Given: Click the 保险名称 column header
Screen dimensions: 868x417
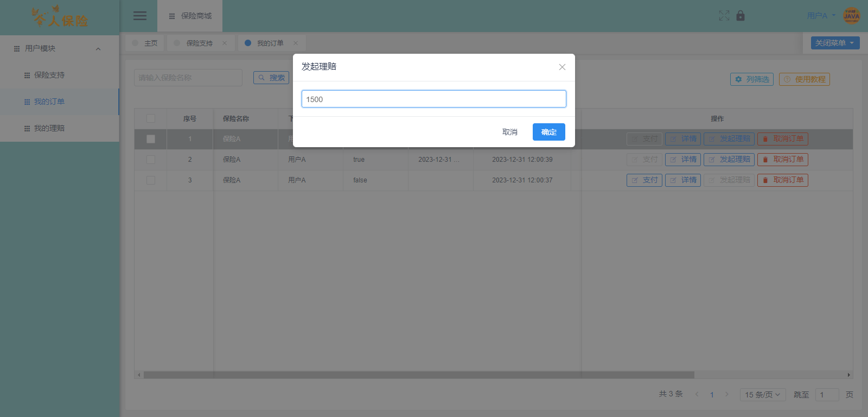Looking at the screenshot, I should (x=236, y=118).
